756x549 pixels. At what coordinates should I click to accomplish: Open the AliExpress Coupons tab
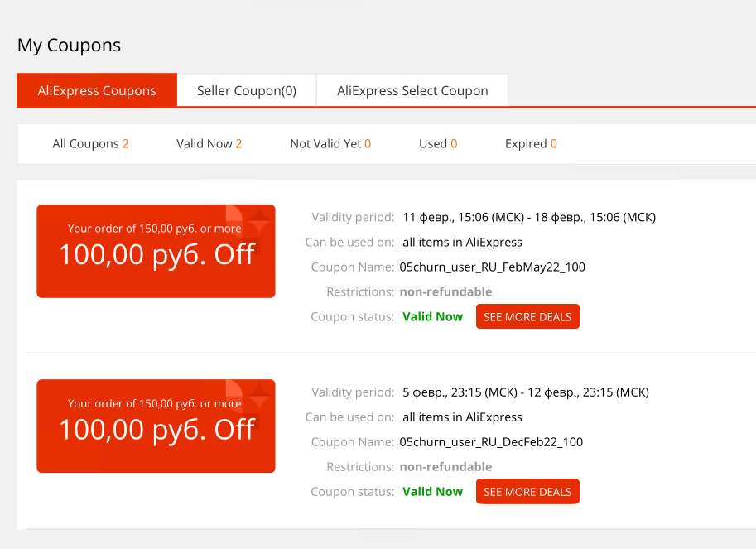pyautogui.click(x=97, y=90)
